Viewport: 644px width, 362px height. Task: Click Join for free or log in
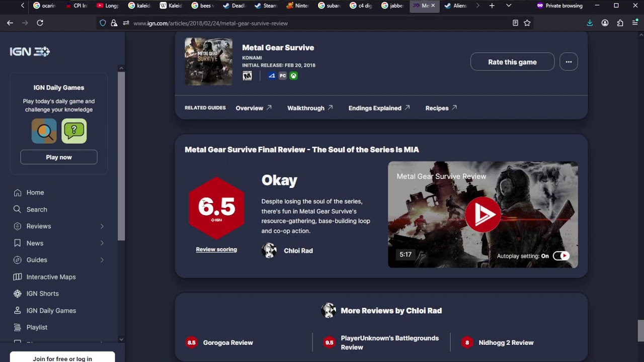point(62,357)
